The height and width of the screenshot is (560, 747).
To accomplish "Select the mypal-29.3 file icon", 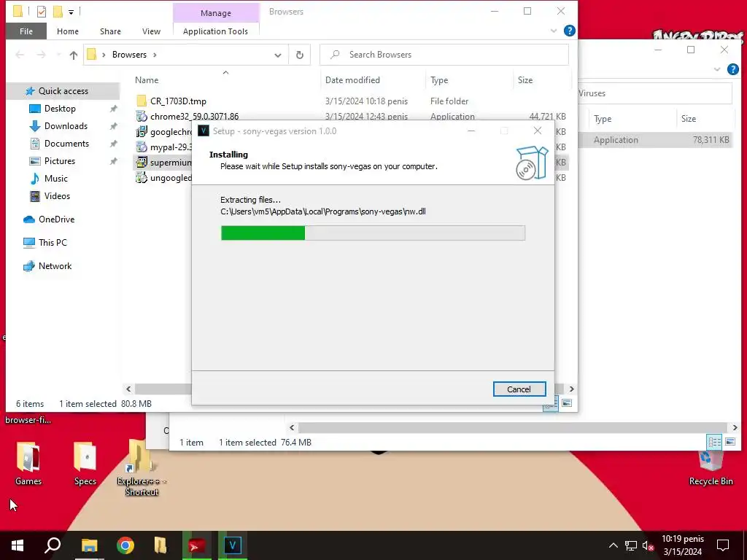I will coord(141,147).
